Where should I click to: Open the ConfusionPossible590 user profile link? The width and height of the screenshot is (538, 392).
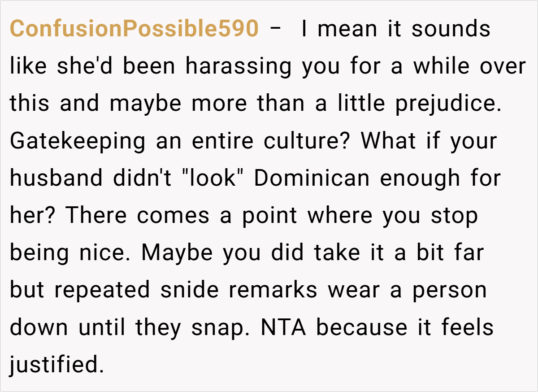click(134, 29)
